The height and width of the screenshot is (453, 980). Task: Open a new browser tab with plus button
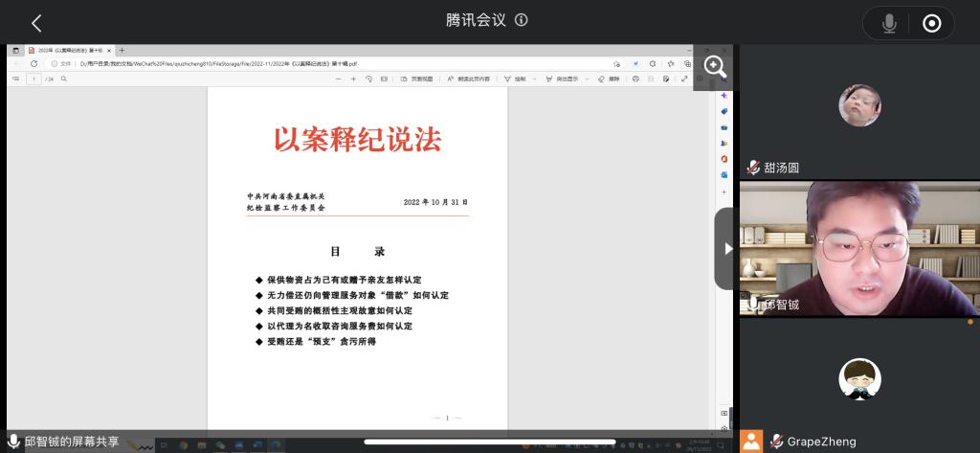point(122,51)
